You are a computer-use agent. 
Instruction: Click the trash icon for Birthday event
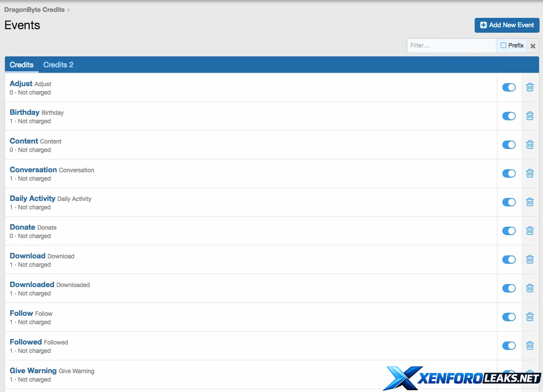(x=530, y=116)
